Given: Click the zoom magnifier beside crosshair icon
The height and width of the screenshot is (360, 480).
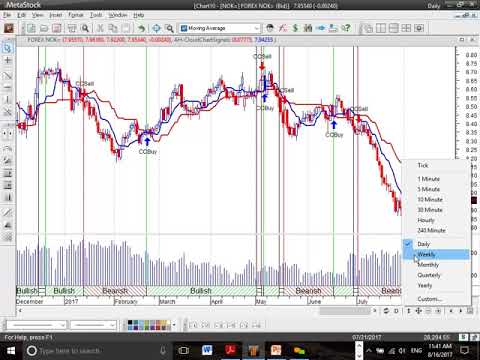Looking at the screenshot, I should click(x=170, y=28).
